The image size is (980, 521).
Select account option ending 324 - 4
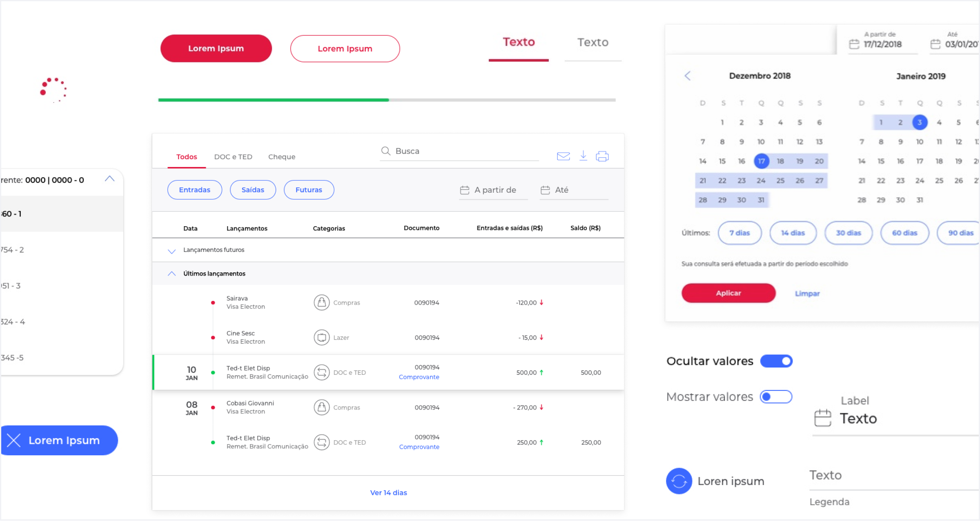62,322
